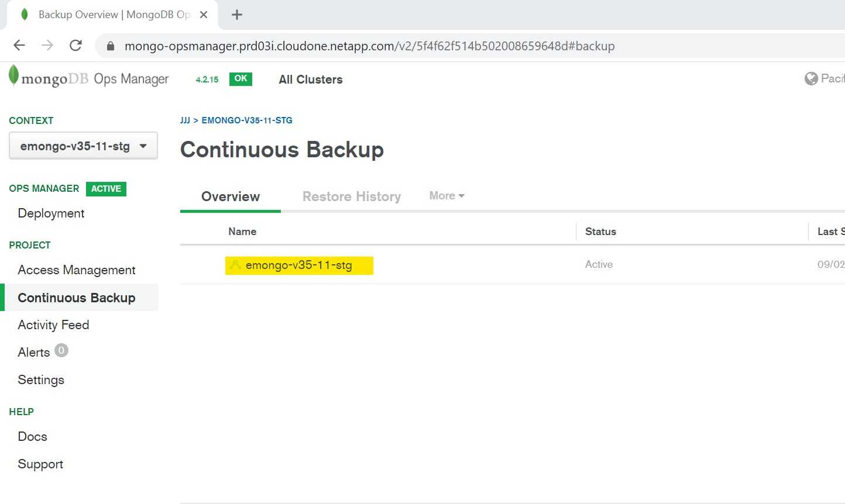Open Alerts in the sidebar

pos(34,353)
